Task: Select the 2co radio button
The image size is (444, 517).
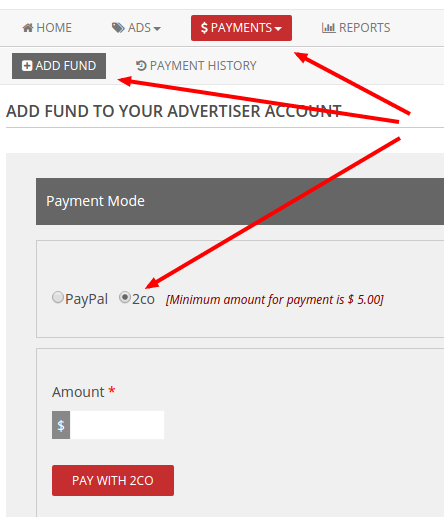Action: (125, 297)
